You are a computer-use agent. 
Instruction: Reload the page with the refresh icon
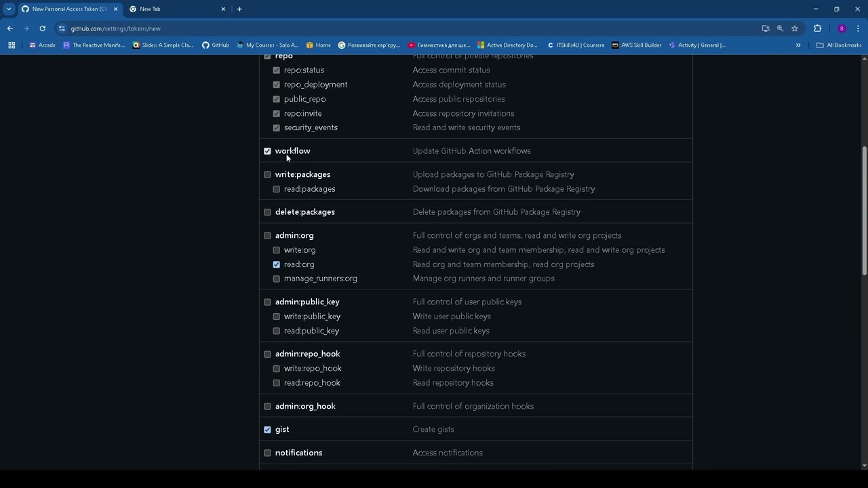(42, 28)
